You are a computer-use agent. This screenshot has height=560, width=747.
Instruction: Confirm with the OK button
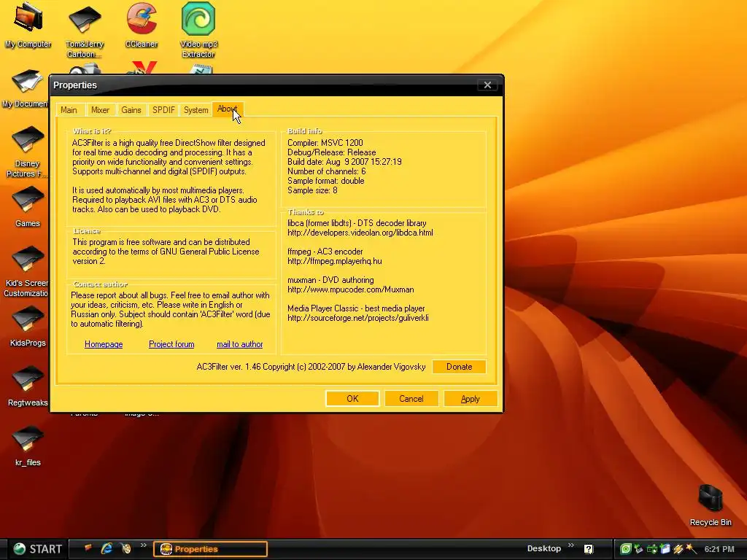point(352,399)
